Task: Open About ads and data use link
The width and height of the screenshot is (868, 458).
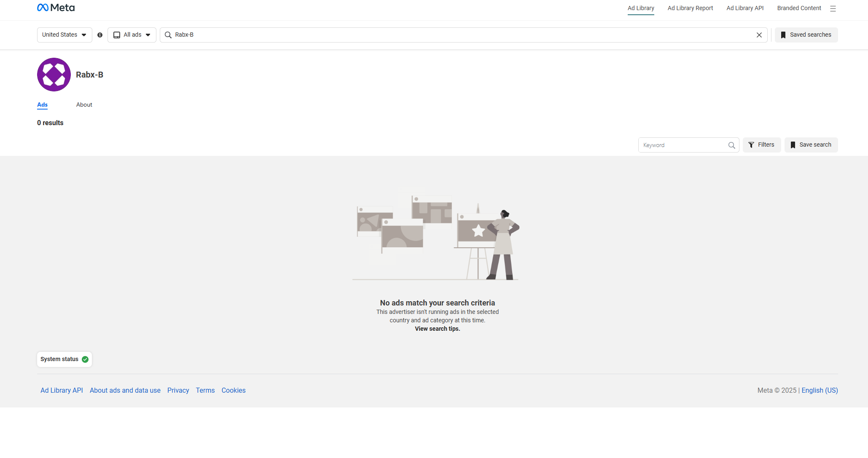Action: [125, 390]
